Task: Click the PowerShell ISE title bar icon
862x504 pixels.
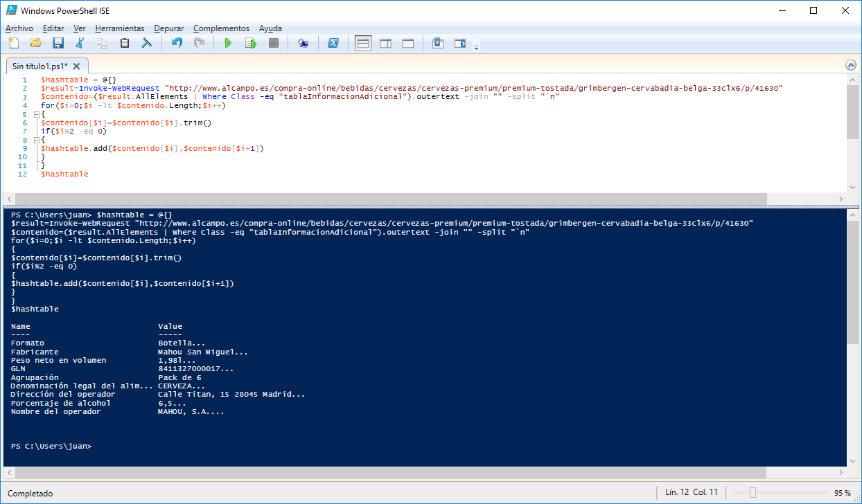Action: (x=10, y=10)
